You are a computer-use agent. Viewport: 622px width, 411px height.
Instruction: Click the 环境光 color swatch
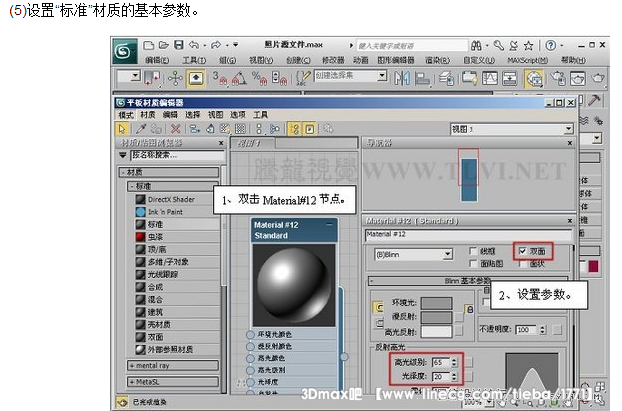coord(436,303)
